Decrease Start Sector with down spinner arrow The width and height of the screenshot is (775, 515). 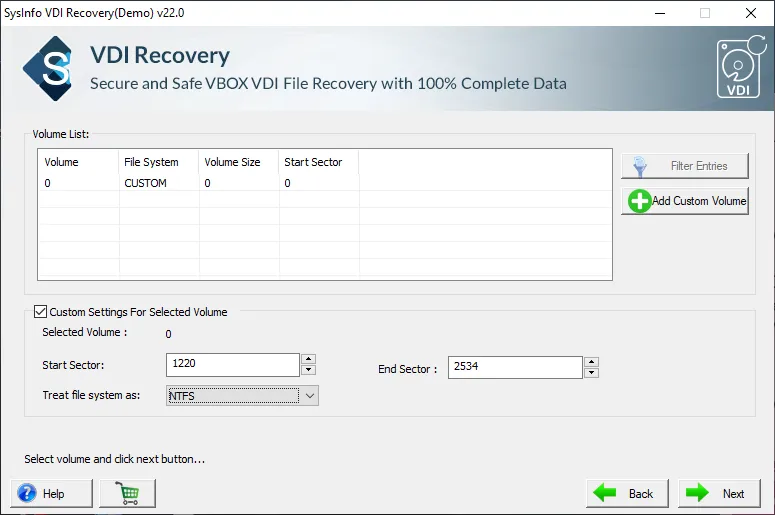coord(308,370)
